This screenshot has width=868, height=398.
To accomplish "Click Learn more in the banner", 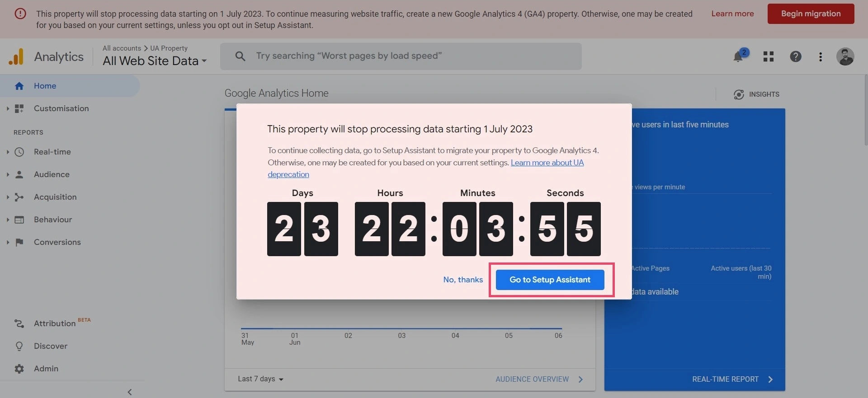I will click(732, 14).
